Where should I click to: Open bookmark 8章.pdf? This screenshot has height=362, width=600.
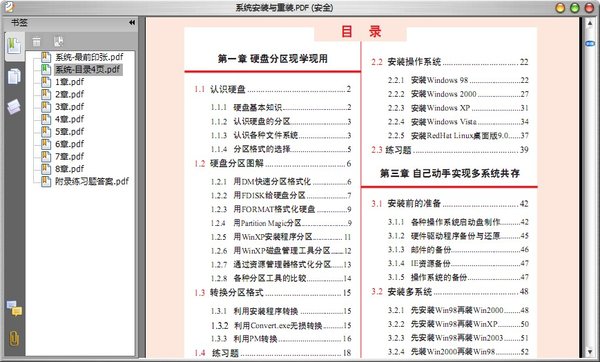point(69,169)
